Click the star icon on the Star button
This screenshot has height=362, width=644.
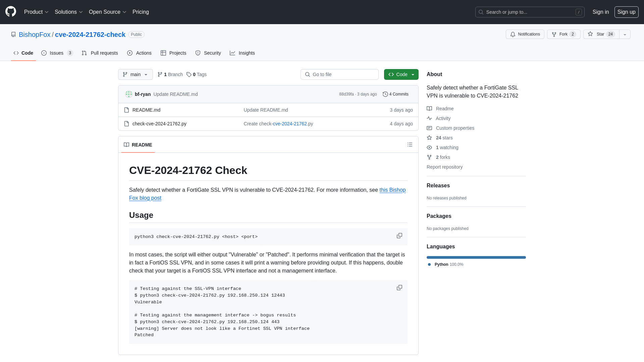(590, 34)
